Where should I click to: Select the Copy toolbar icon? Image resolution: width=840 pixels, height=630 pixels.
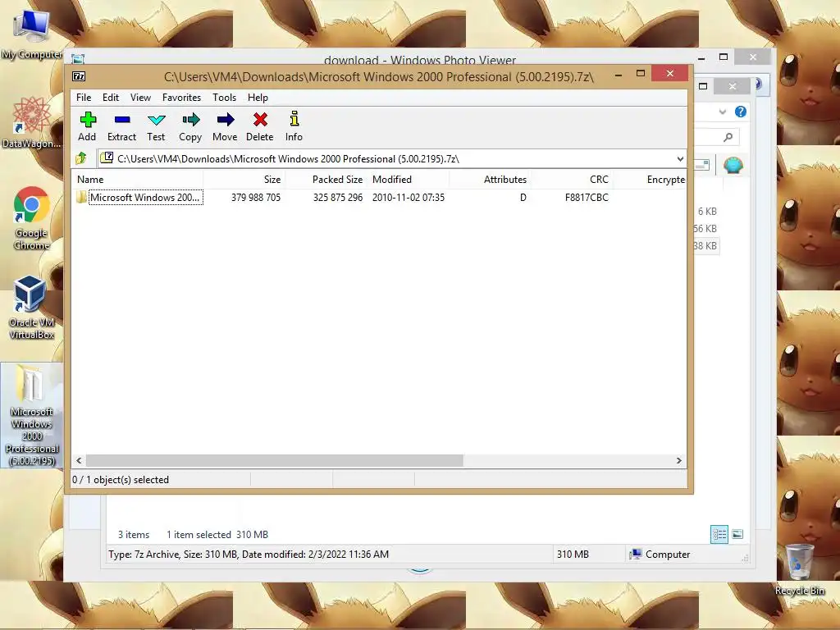(x=190, y=126)
